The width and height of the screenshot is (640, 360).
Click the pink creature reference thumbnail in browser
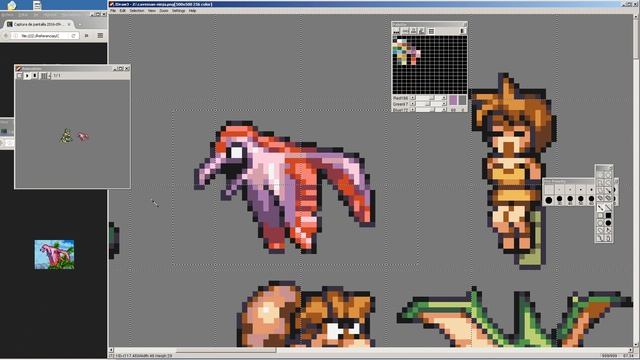54,254
